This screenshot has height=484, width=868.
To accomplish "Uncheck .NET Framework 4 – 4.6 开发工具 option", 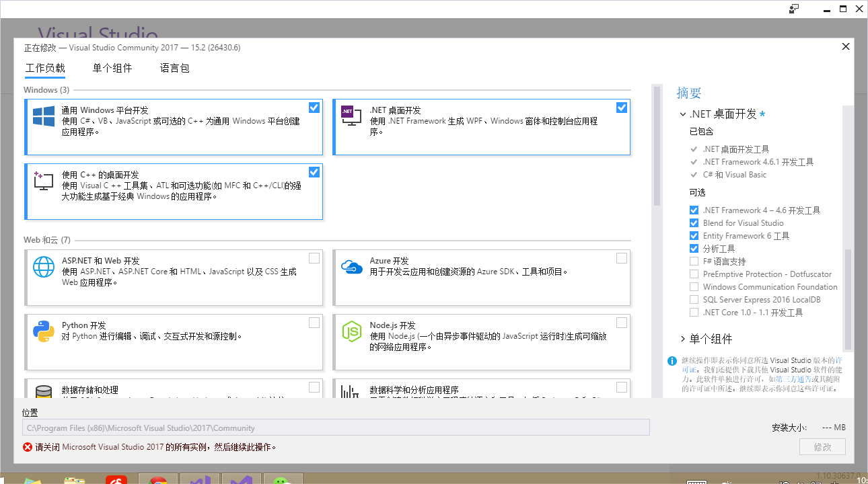I will (694, 210).
